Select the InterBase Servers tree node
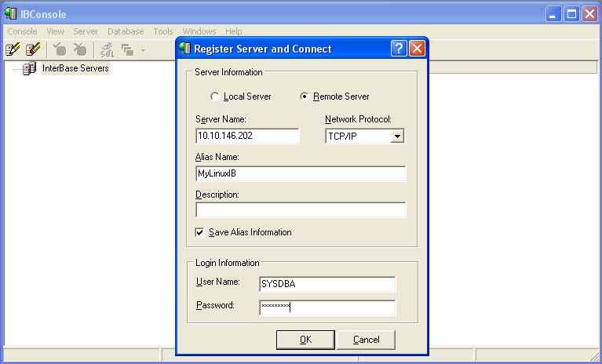 pos(75,68)
